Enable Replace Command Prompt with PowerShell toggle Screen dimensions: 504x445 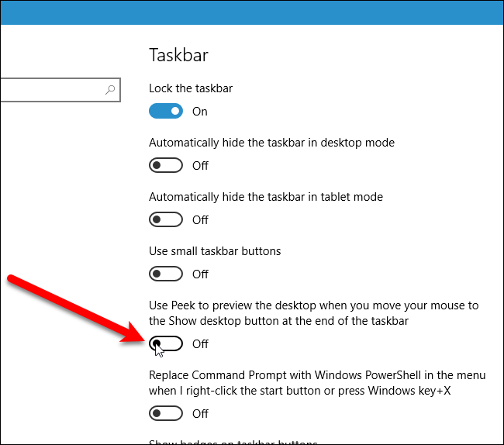coord(166,413)
